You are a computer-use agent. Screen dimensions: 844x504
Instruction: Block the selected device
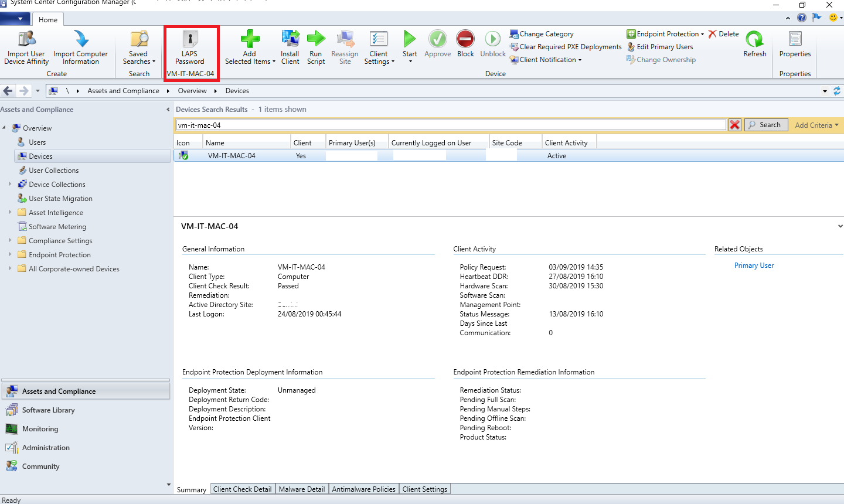tap(465, 40)
